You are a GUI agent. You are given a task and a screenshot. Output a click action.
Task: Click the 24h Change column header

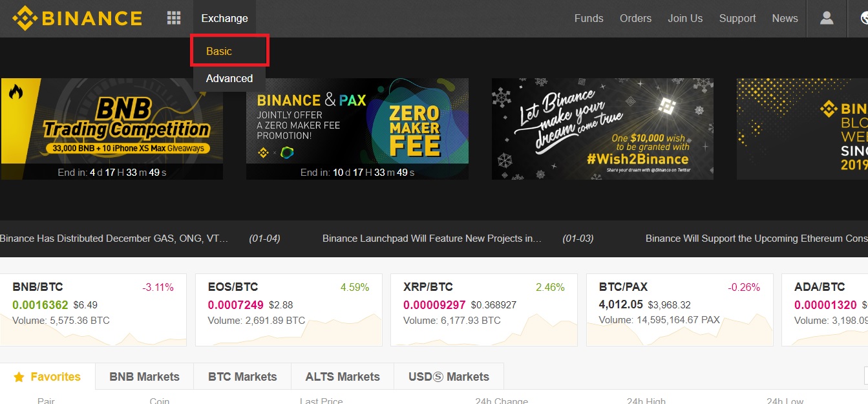(502, 401)
